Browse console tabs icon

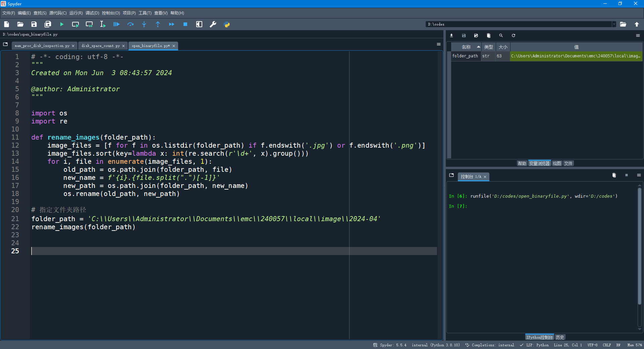[x=451, y=175]
